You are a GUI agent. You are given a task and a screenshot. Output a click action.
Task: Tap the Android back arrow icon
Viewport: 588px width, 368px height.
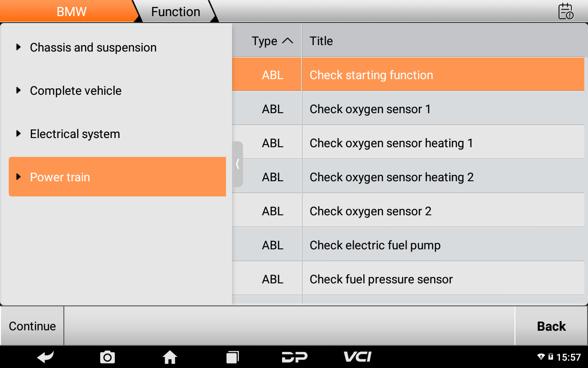45,357
